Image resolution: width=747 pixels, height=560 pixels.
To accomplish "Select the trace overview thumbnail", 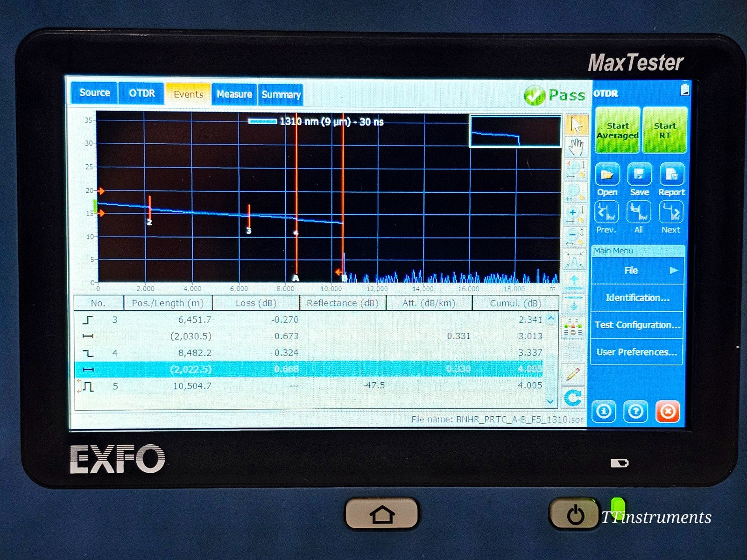I will pos(515,132).
